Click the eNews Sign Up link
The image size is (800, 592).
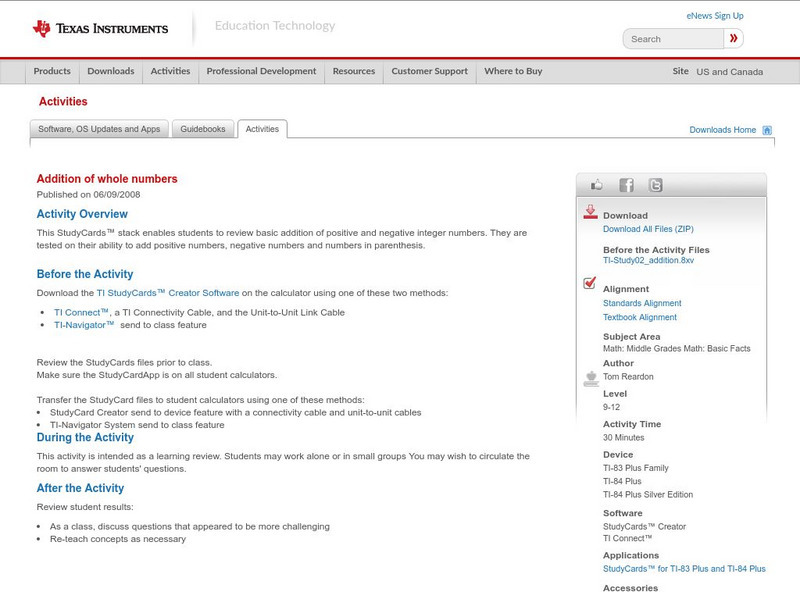[715, 16]
